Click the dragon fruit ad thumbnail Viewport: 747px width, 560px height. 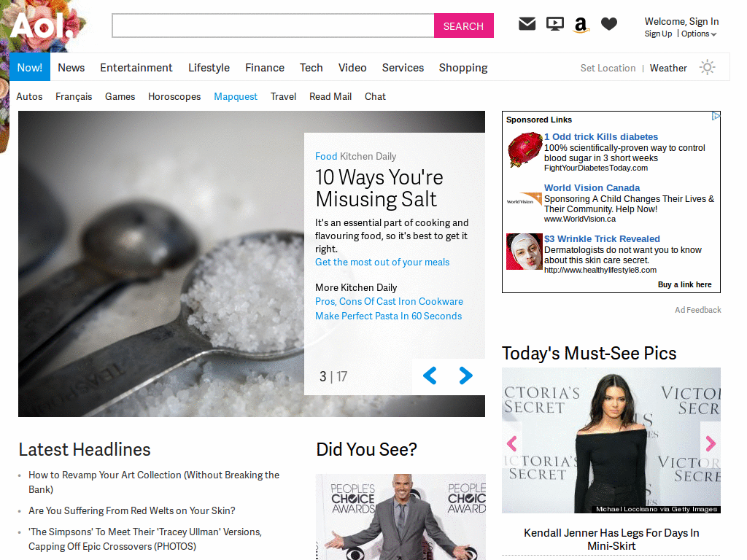click(525, 149)
